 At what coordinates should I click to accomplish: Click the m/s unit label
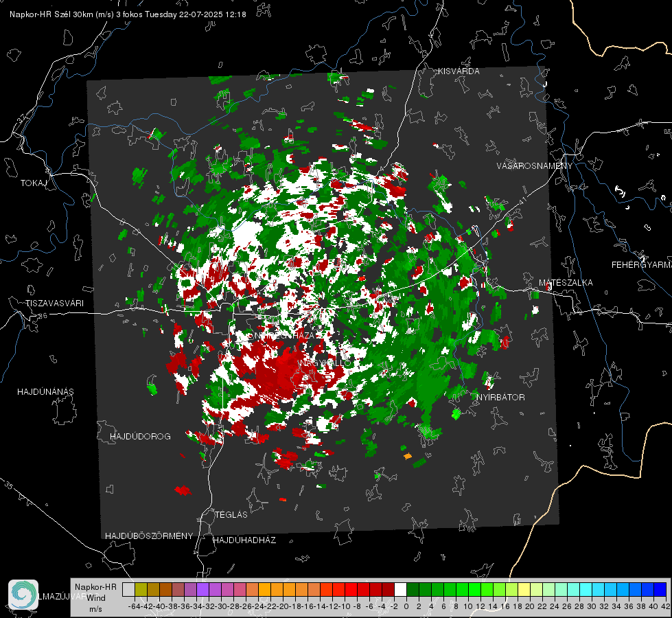(95, 609)
